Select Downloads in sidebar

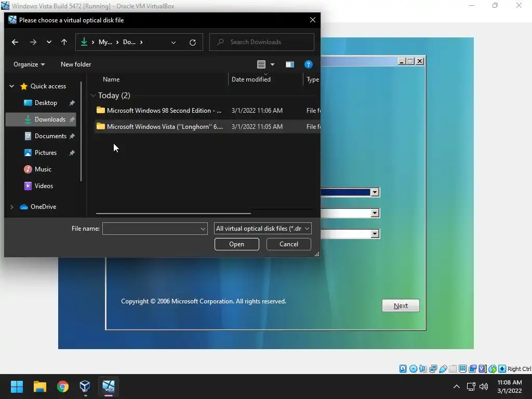pyautogui.click(x=41, y=119)
